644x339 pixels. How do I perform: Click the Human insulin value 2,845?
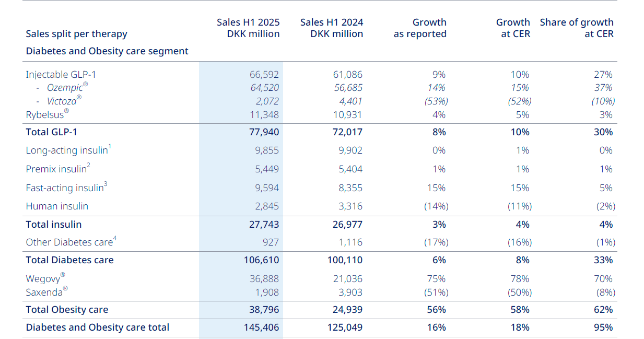267,206
